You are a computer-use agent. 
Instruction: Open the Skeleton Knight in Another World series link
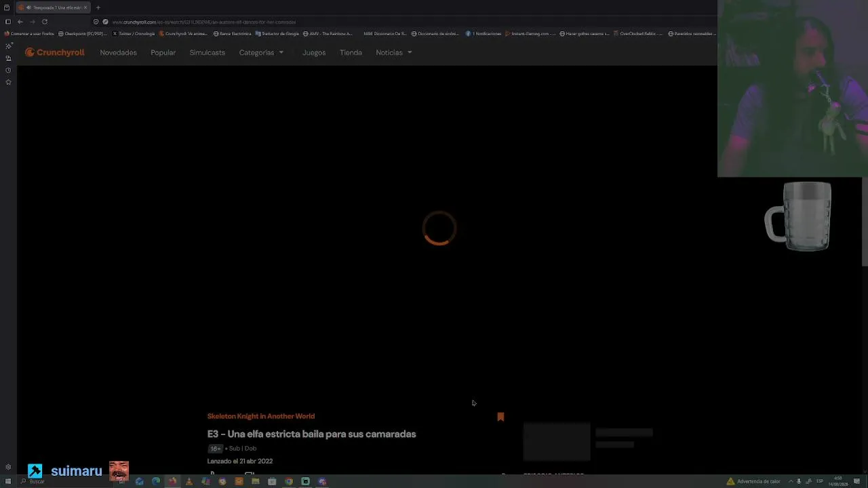point(261,416)
